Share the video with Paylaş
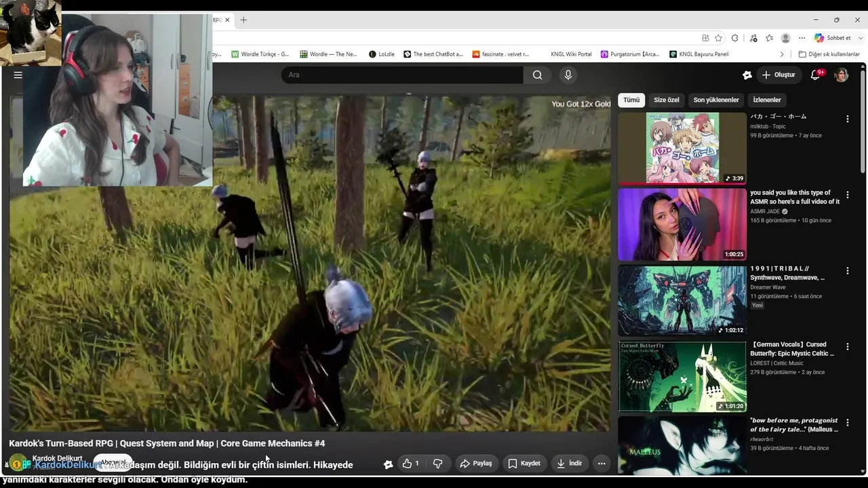 click(475, 464)
